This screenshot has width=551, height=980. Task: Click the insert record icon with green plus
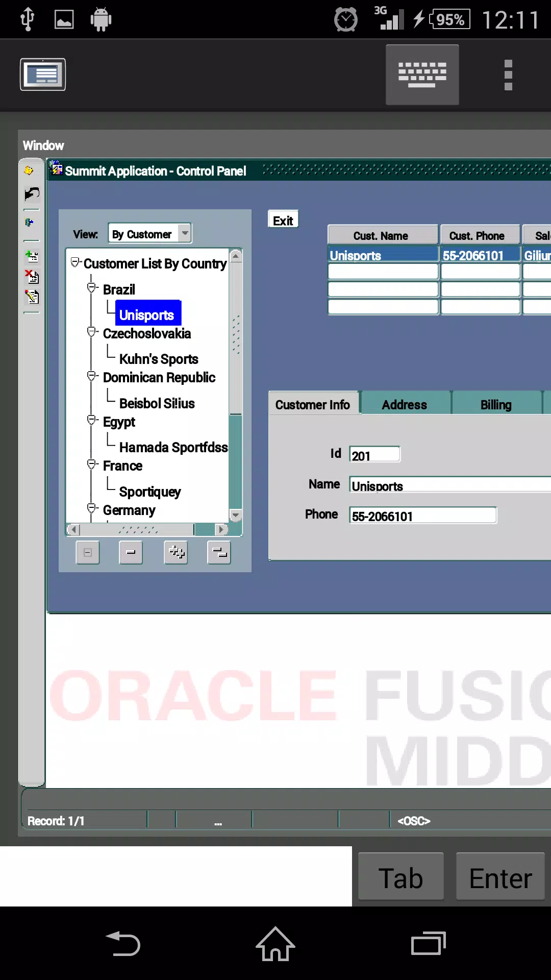pos(32,256)
